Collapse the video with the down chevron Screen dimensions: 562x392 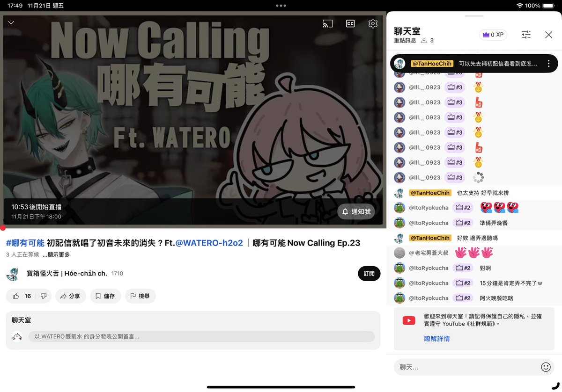click(11, 22)
